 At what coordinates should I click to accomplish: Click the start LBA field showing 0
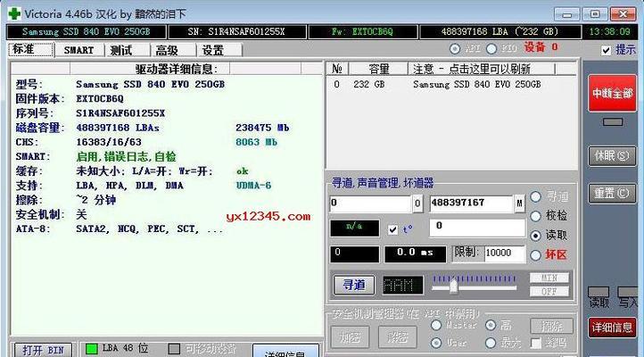pos(370,203)
